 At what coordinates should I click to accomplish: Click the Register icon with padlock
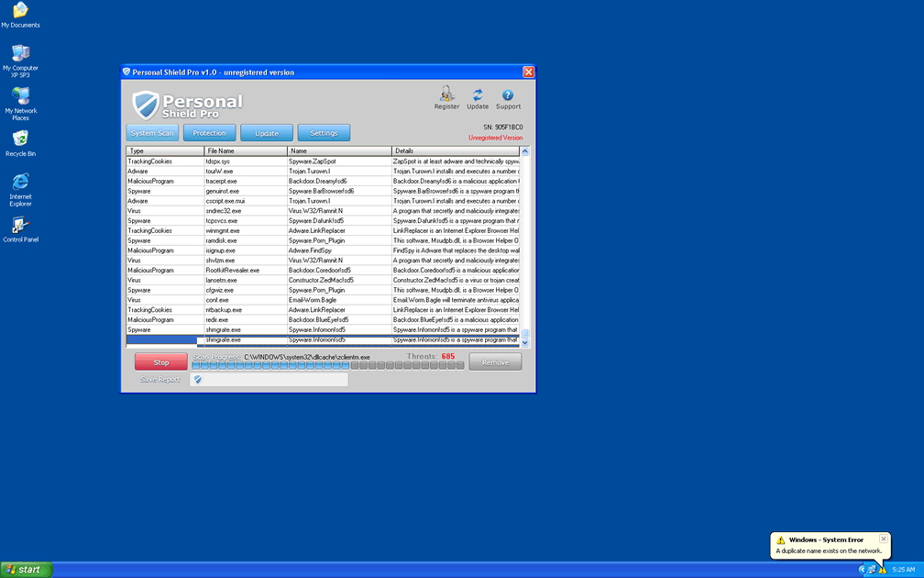pos(446,95)
